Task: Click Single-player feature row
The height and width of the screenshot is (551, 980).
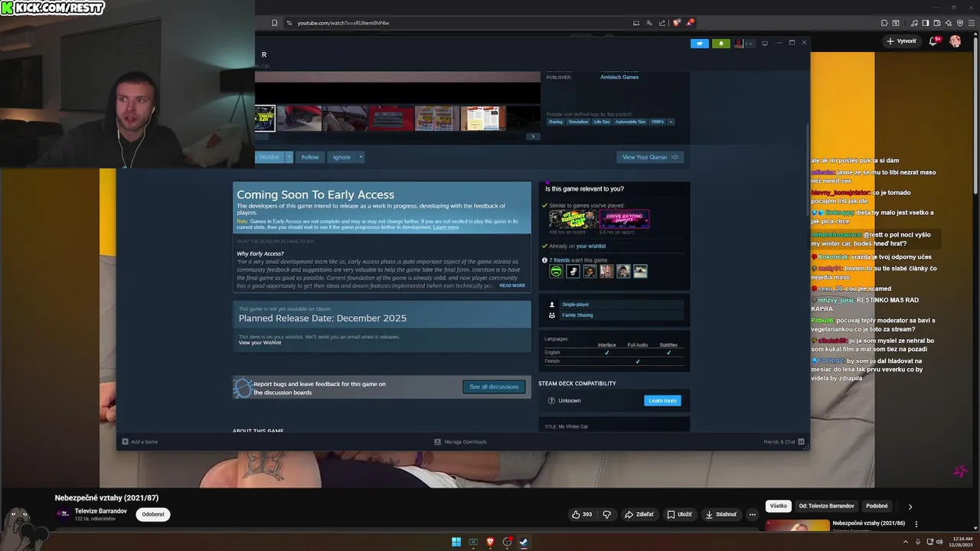Action: pos(615,305)
